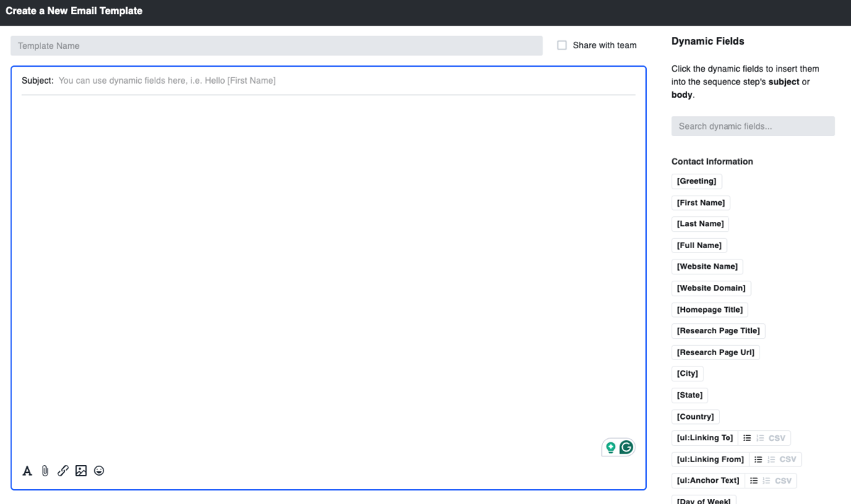
Task: Open text formatting options (A icon)
Action: coord(28,471)
